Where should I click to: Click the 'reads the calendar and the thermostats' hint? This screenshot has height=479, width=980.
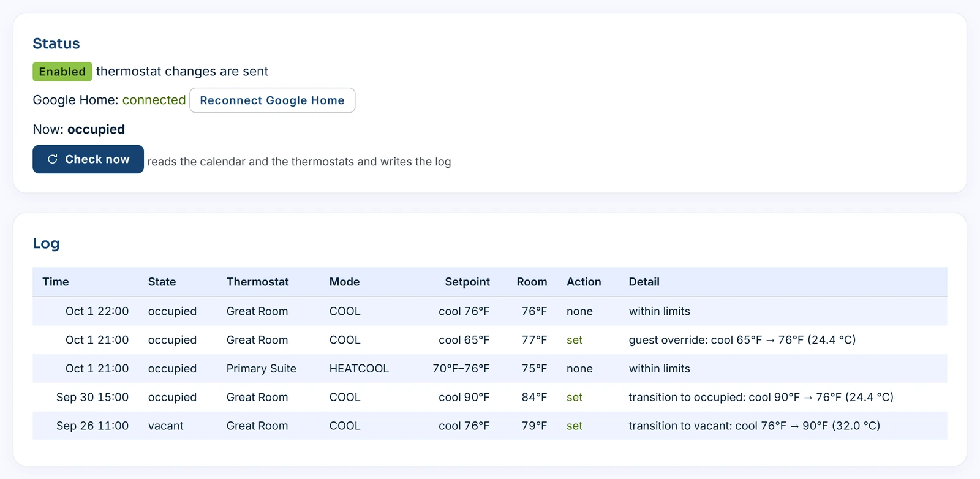(299, 162)
